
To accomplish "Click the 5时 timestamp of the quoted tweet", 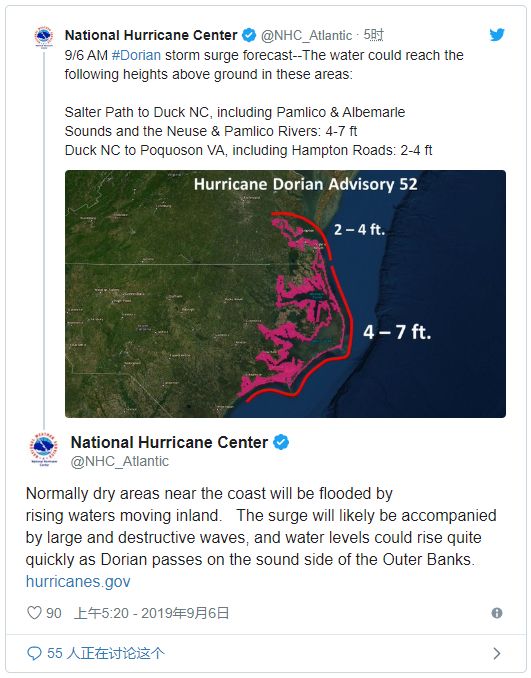I will coord(373,35).
